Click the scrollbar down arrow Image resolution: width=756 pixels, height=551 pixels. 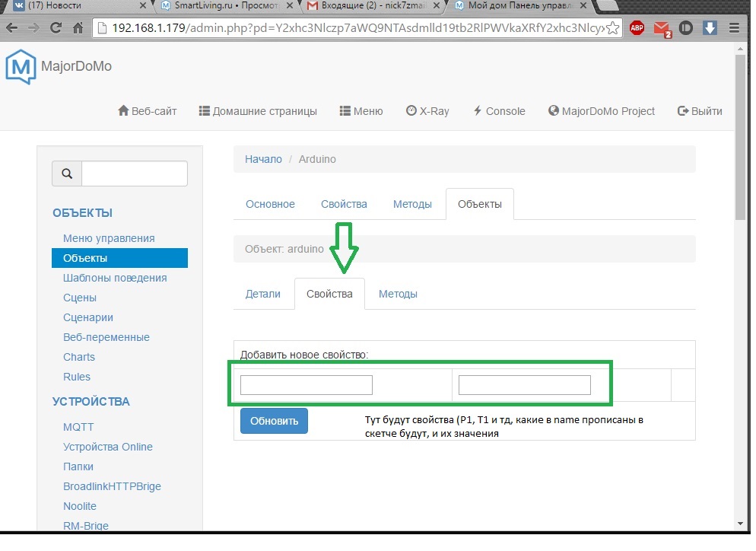pyautogui.click(x=740, y=524)
